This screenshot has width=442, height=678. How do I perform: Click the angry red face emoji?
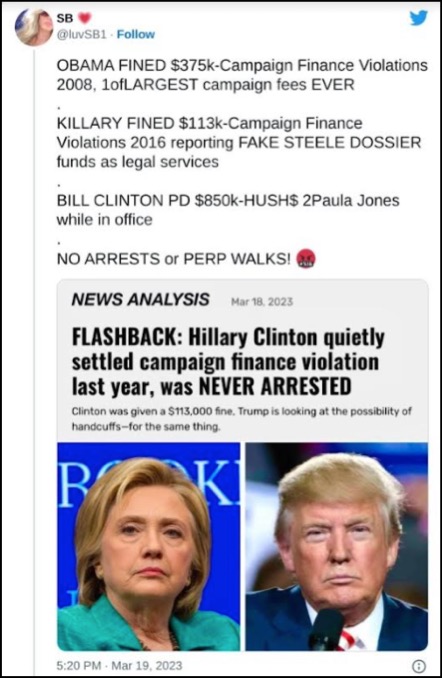306,259
